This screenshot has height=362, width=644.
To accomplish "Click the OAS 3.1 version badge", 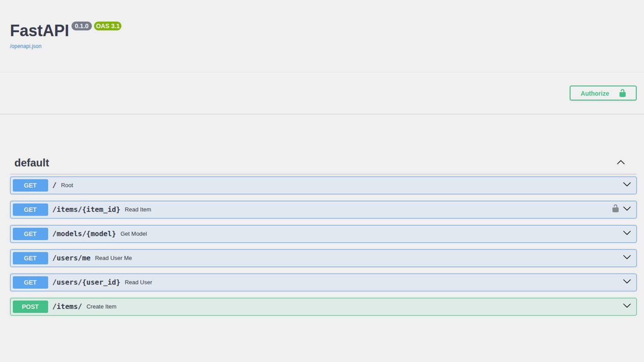I will [x=107, y=26].
